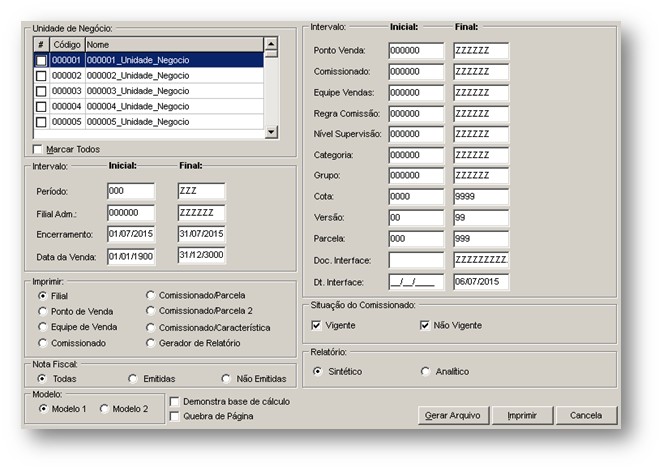Focus Ponto Venda initial field
This screenshot has height=471, width=663.
click(x=416, y=51)
